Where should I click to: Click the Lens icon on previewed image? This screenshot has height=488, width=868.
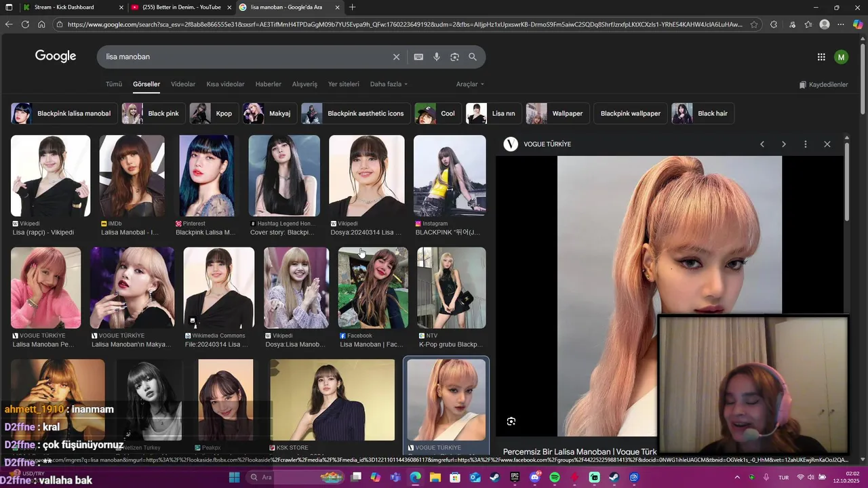(x=511, y=421)
